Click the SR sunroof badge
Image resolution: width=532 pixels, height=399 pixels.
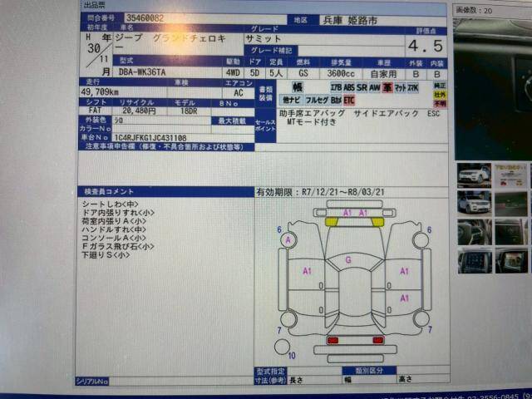[x=362, y=86]
